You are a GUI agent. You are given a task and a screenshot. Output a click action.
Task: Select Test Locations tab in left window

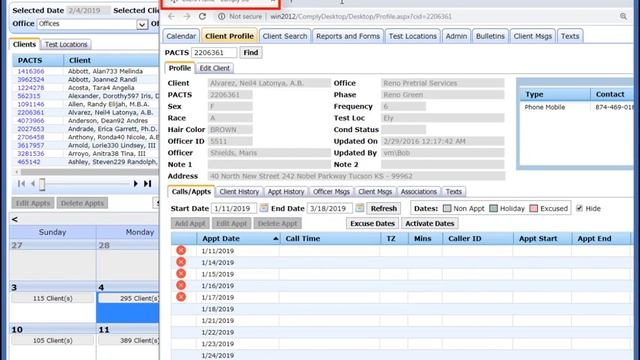pos(66,44)
